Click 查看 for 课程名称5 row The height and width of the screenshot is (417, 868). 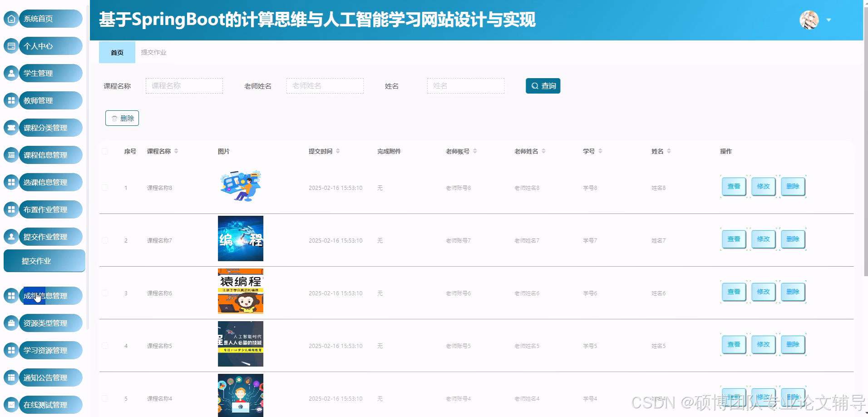pyautogui.click(x=734, y=344)
